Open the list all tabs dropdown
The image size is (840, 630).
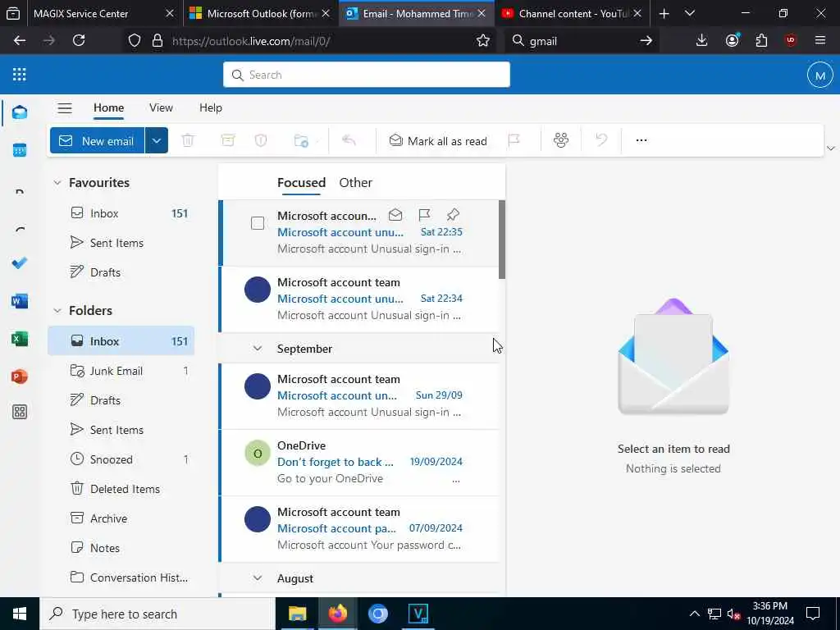[690, 13]
